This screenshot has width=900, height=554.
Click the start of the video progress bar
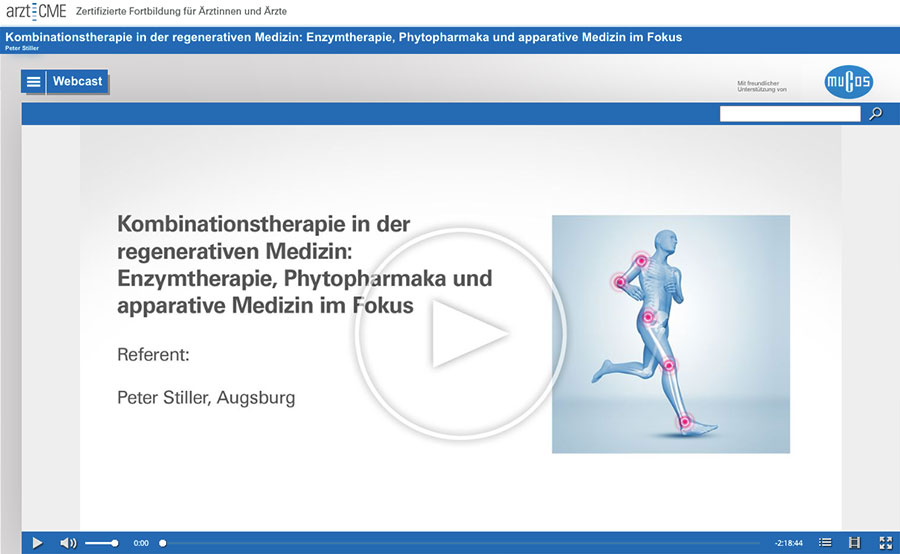tap(164, 543)
